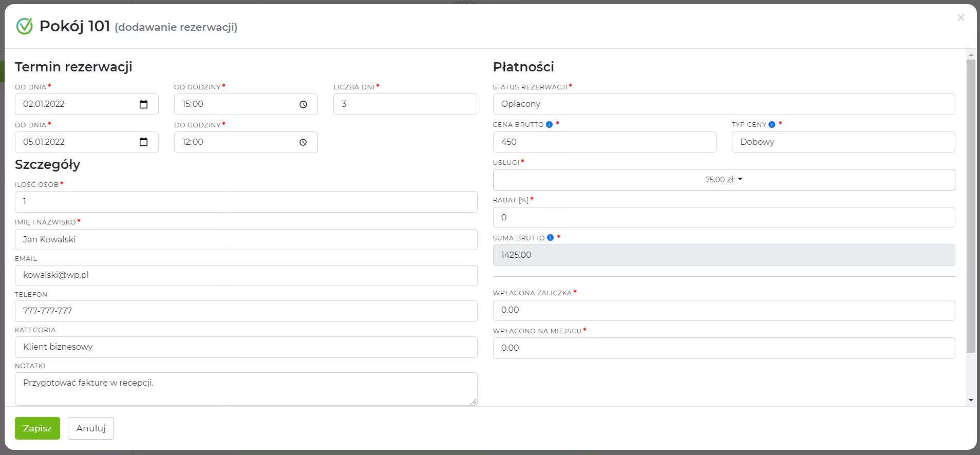Click info icon beside Typ ceny
980x455 pixels.
[x=771, y=125]
